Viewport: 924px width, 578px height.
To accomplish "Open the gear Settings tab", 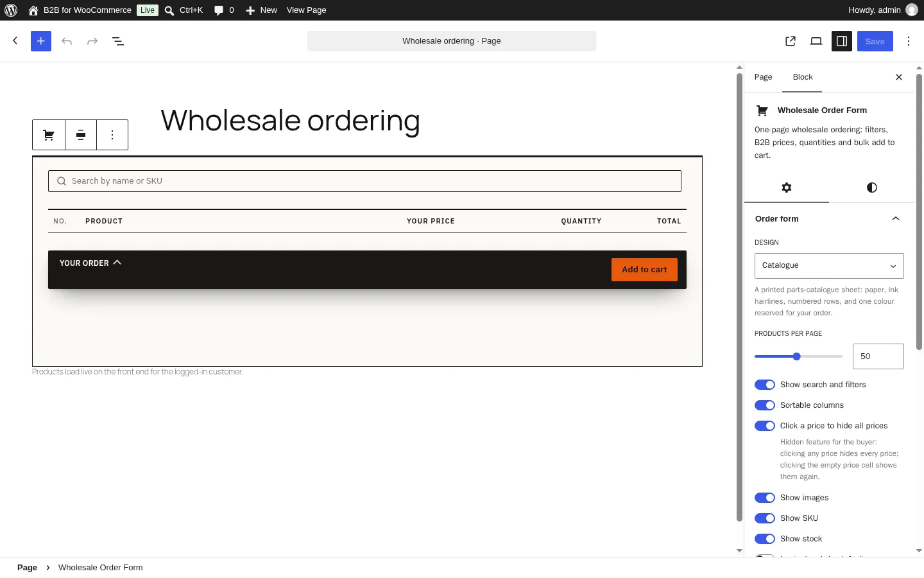I will click(x=787, y=188).
